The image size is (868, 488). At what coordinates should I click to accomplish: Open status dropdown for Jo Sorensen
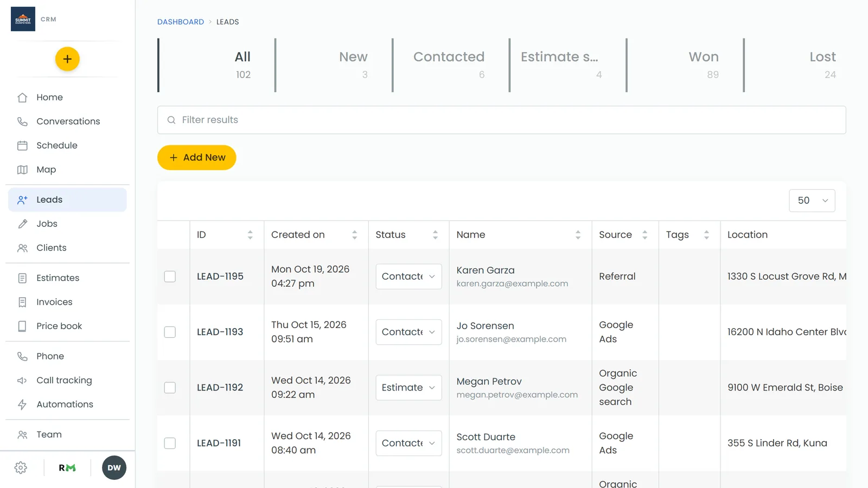tap(409, 332)
